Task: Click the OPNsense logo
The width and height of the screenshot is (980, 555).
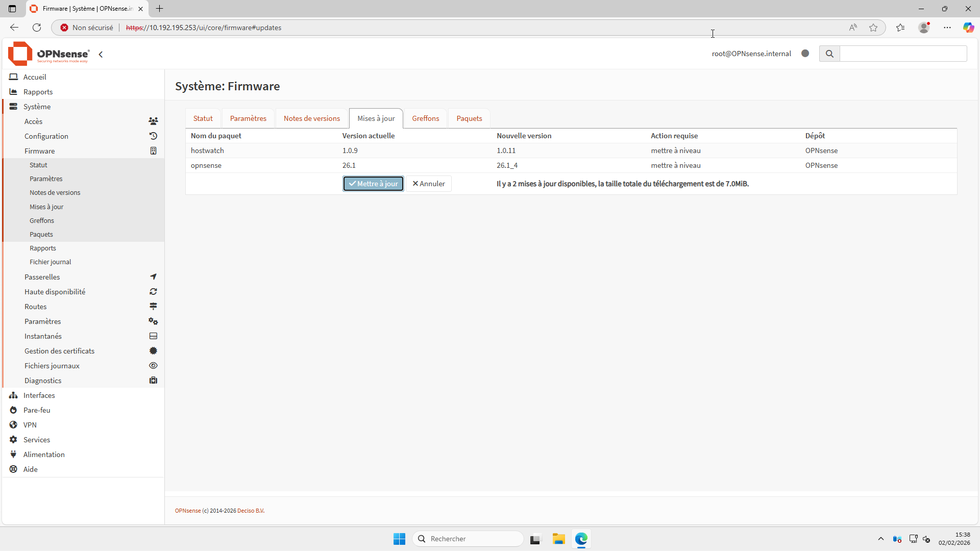Action: (x=48, y=54)
